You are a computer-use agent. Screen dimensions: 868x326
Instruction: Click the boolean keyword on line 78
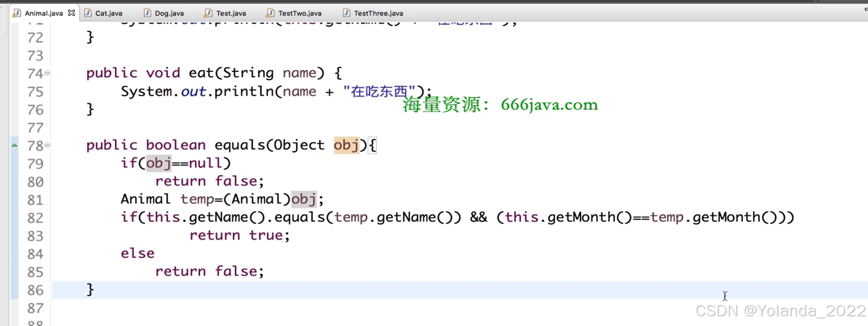176,145
